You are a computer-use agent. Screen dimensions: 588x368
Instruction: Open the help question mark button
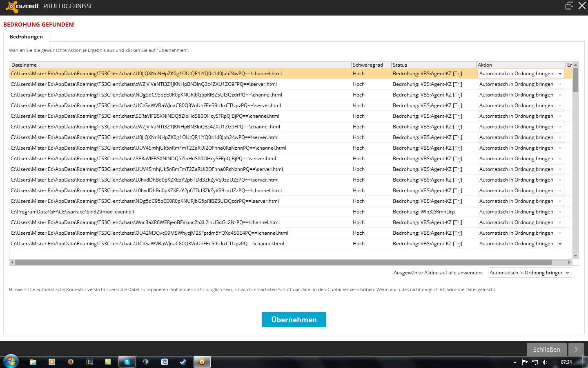[576, 350]
